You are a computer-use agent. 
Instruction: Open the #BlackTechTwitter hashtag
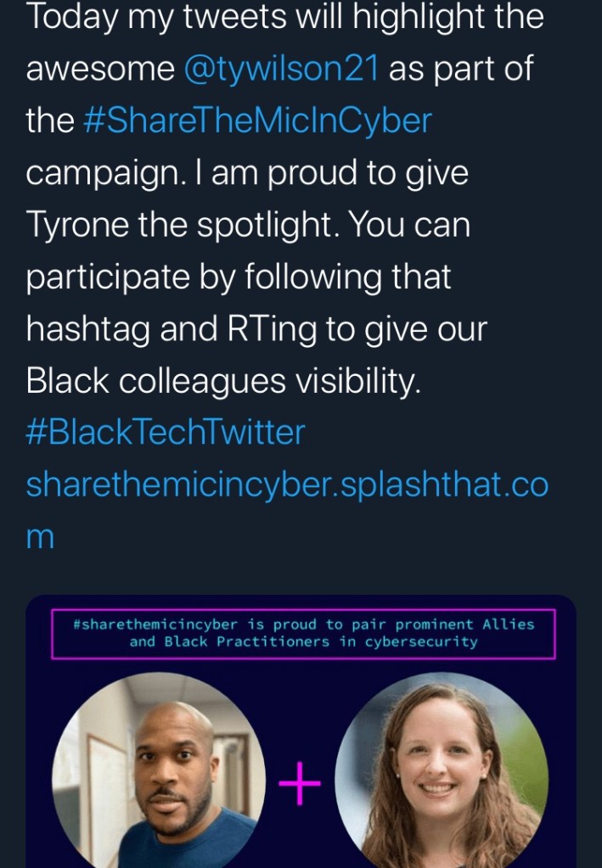(166, 433)
